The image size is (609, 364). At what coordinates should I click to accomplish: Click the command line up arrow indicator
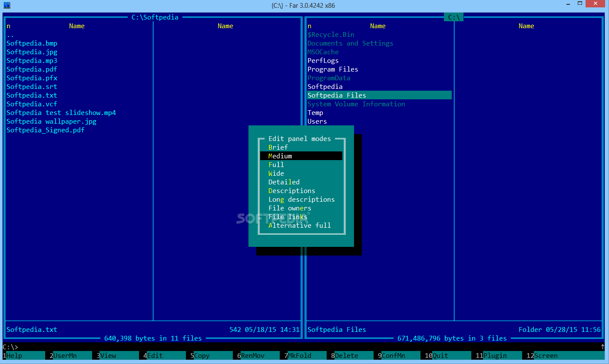point(602,347)
